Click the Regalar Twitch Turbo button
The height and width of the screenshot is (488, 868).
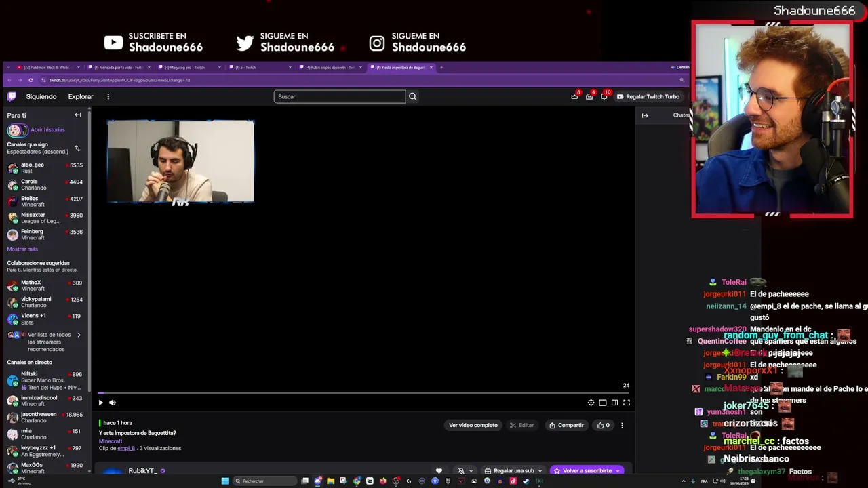click(648, 96)
